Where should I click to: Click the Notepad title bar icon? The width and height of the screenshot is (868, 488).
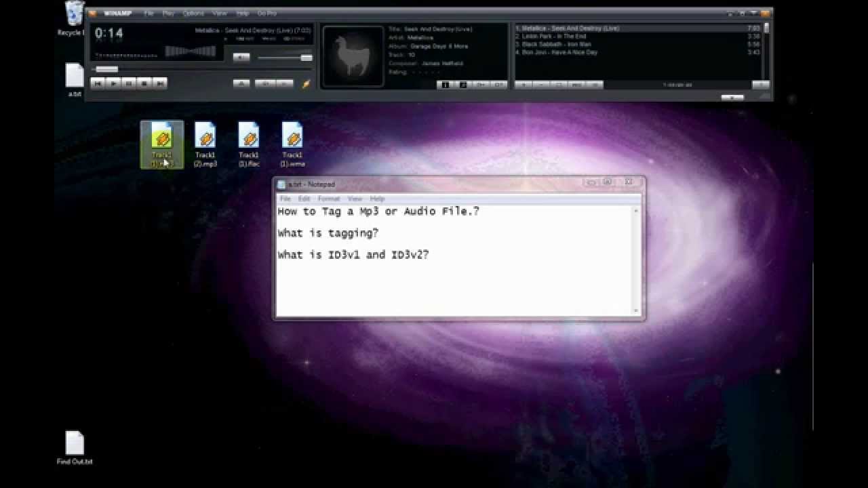click(281, 184)
